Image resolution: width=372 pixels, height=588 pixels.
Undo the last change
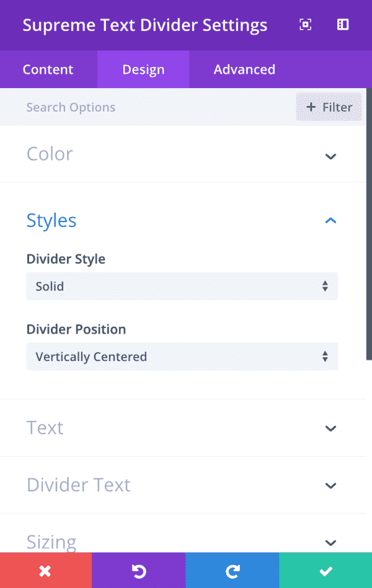pyautogui.click(x=139, y=570)
